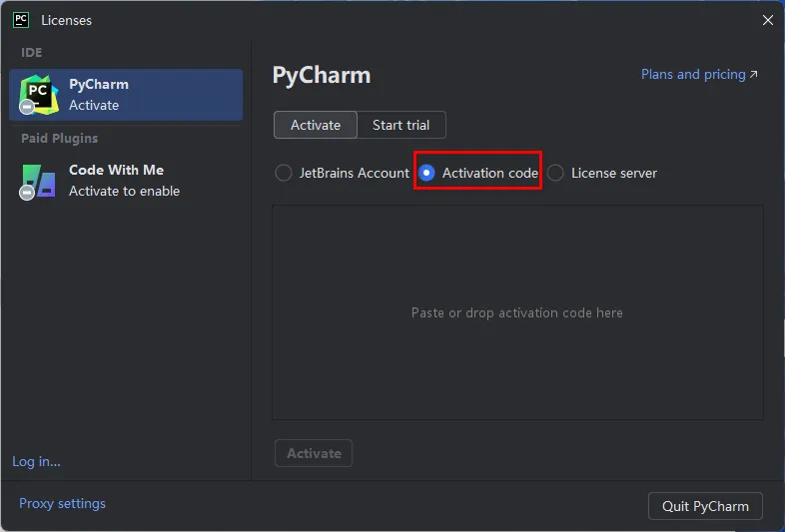Close the Licenses dialog with the X
785x532 pixels.
(767, 20)
